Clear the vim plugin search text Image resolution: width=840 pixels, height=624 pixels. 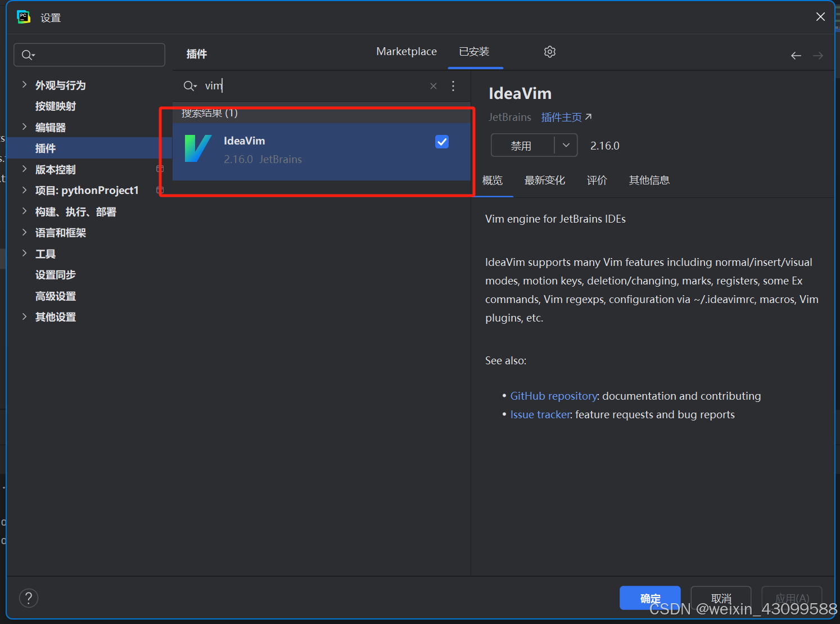point(433,86)
